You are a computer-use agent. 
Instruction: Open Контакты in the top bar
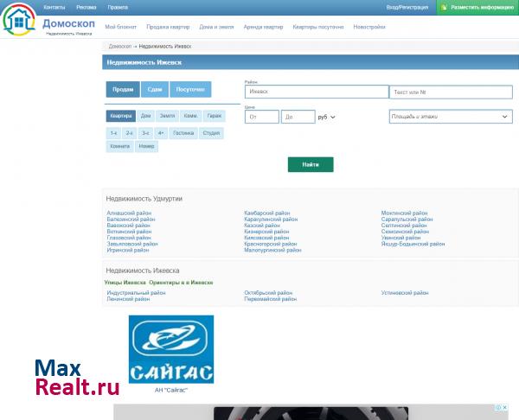click(54, 7)
